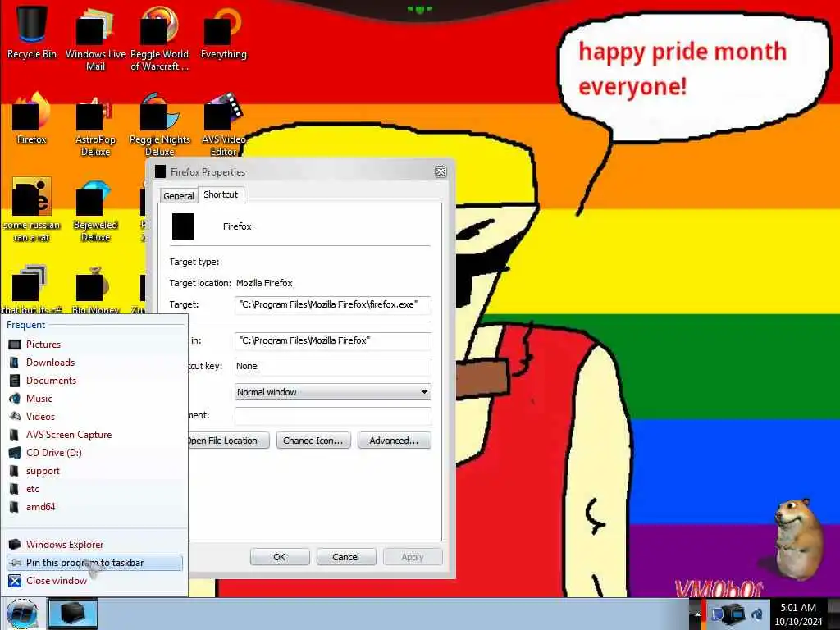840x630 pixels.
Task: Open Pictures from the jump list
Action: point(94,345)
